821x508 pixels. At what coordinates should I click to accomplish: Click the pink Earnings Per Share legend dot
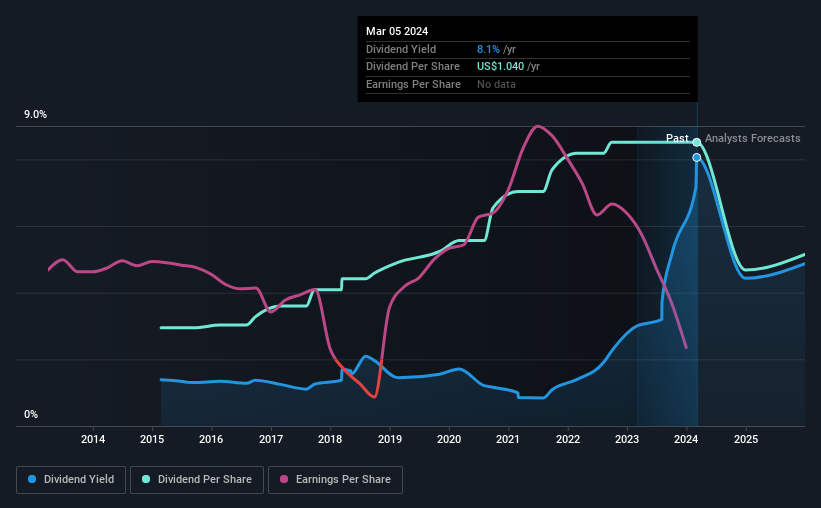coord(284,479)
